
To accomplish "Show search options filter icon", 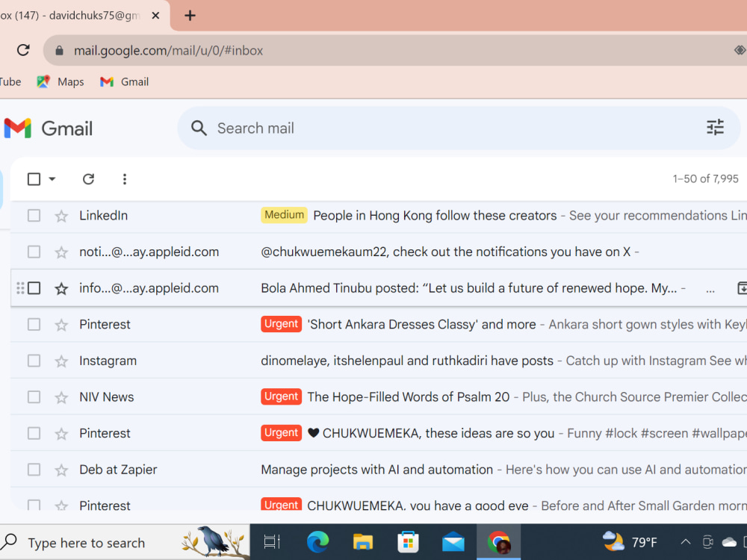I will click(x=715, y=128).
